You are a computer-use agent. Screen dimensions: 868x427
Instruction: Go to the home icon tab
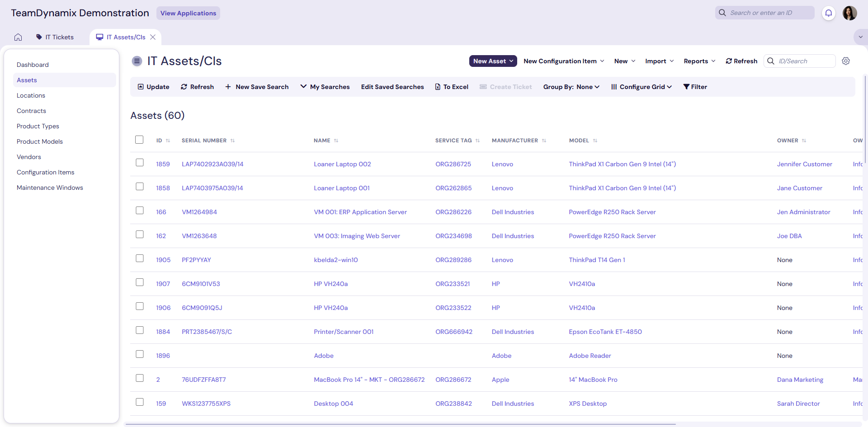pyautogui.click(x=18, y=37)
